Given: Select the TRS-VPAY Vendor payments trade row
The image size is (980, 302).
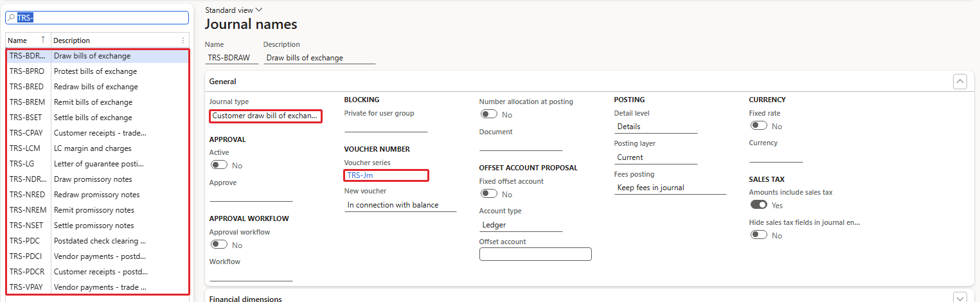Looking at the screenshot, I should tap(98, 287).
